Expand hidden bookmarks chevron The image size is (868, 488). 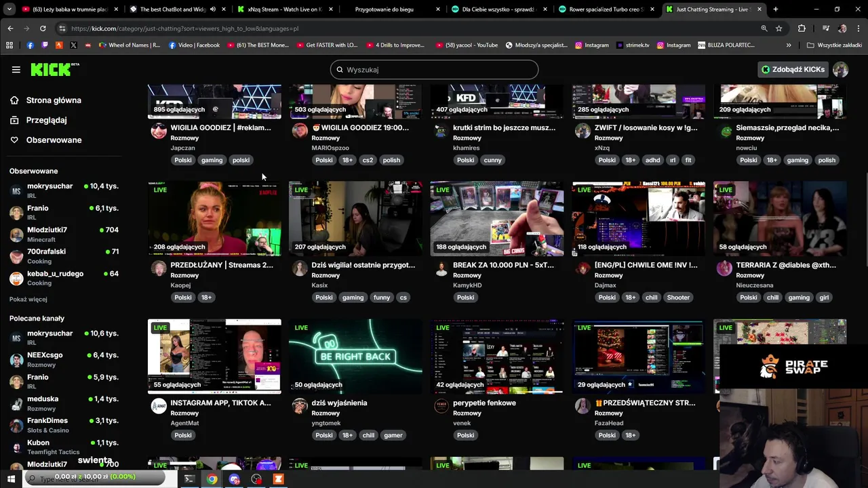(x=788, y=45)
